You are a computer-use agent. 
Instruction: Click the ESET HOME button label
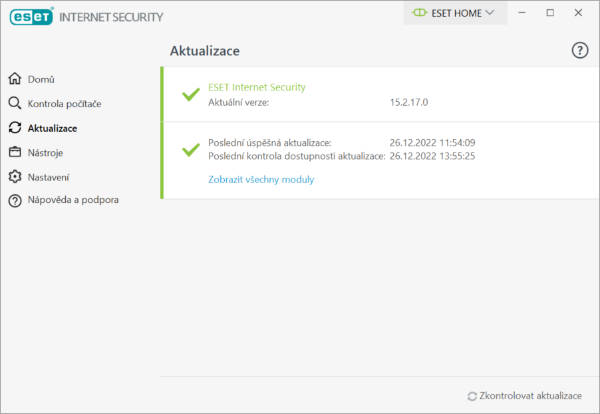457,13
